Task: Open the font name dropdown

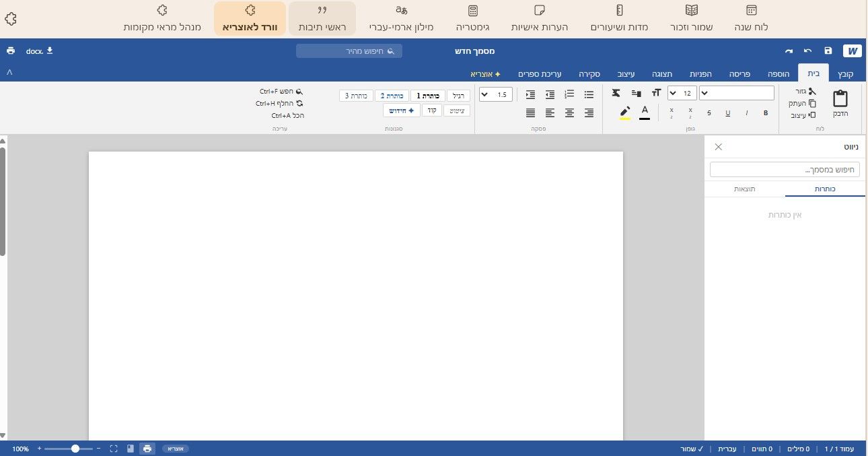Action: pos(737,93)
